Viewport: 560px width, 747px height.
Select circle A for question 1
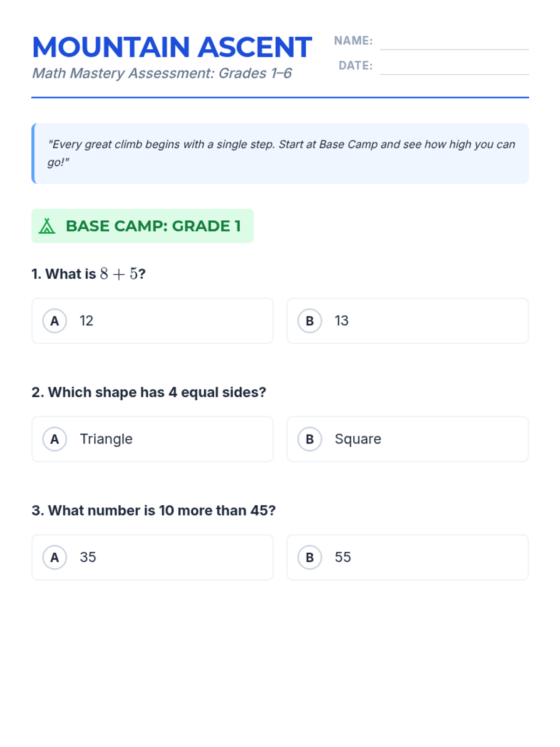(x=55, y=321)
